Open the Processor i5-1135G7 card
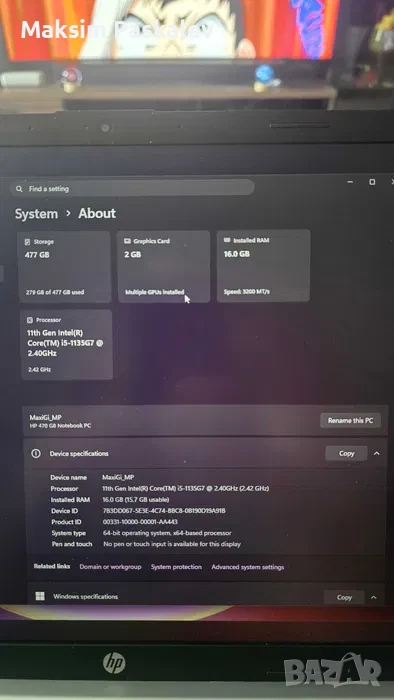394x700 pixels. click(66, 345)
